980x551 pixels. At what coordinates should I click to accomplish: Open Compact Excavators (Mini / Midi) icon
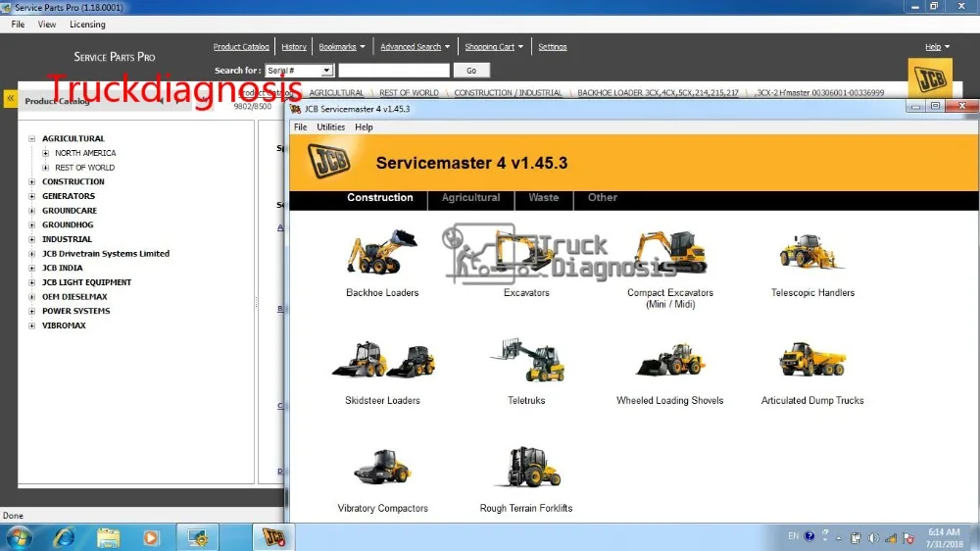click(670, 252)
